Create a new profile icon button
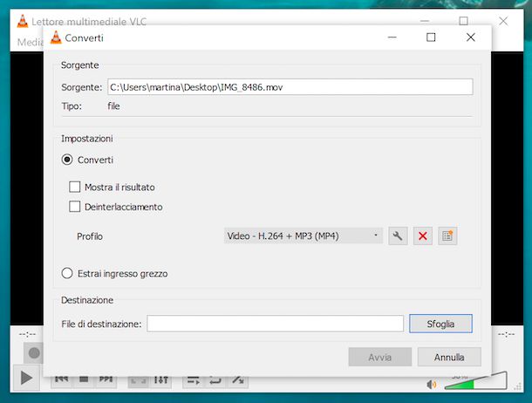The width and height of the screenshot is (532, 403). click(447, 236)
